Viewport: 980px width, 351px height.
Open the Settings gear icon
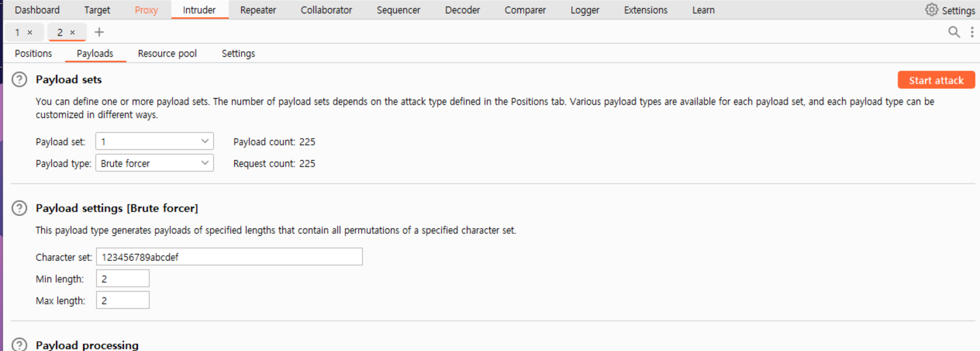[931, 10]
